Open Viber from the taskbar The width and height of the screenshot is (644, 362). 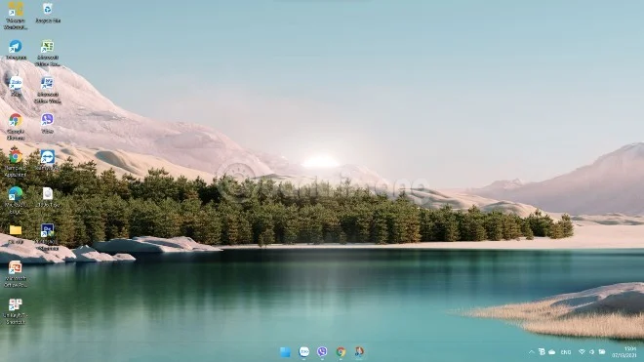(322, 351)
